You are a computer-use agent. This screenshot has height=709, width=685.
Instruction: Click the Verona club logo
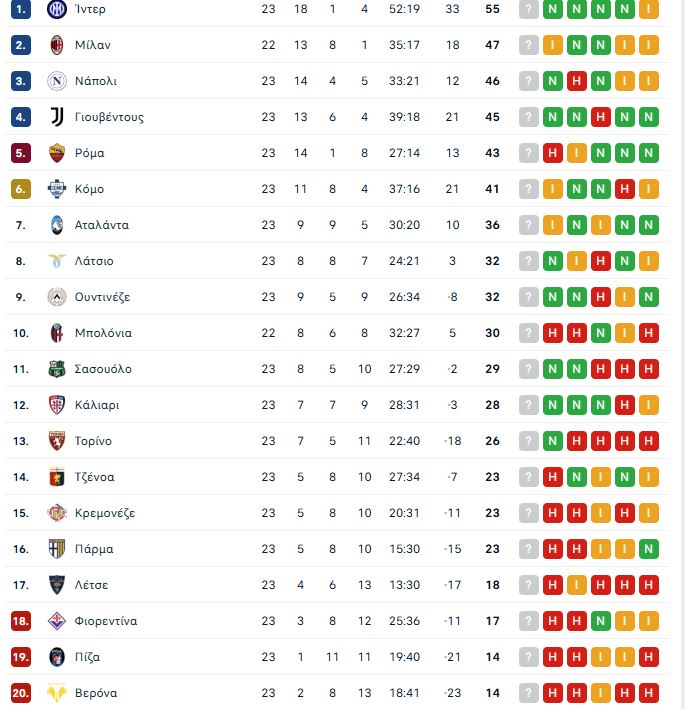coord(56,693)
